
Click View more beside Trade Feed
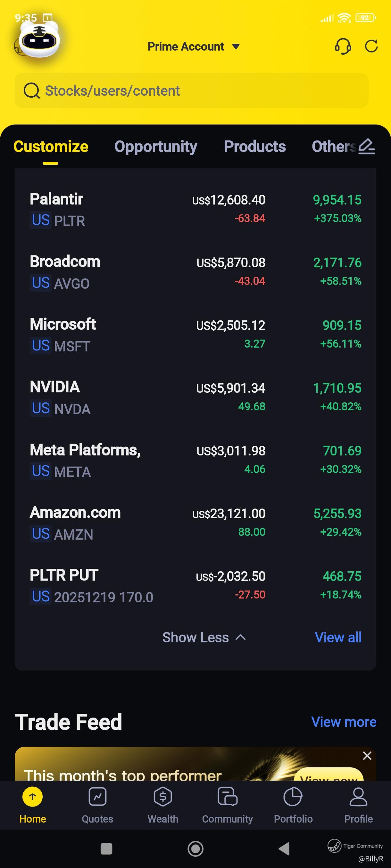click(x=344, y=722)
